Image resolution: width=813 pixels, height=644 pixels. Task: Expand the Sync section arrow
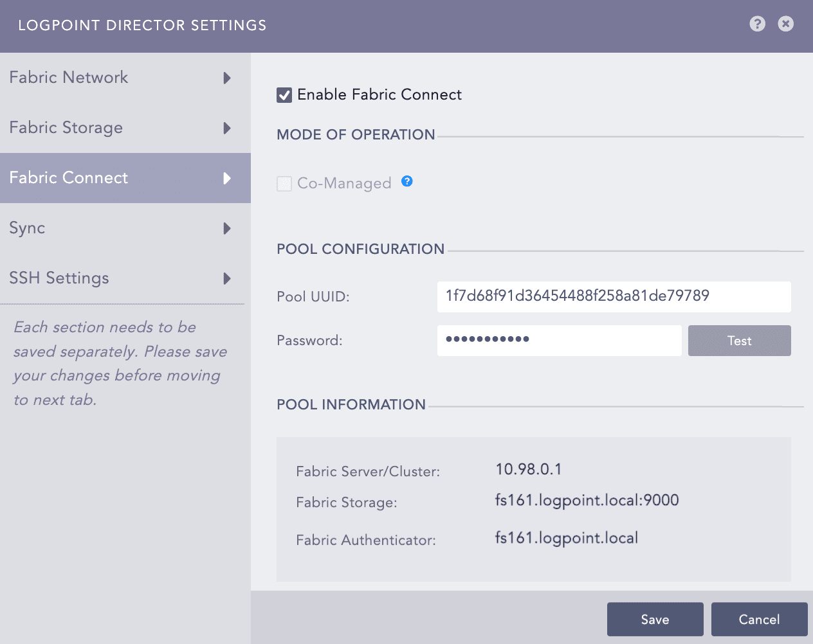[226, 228]
